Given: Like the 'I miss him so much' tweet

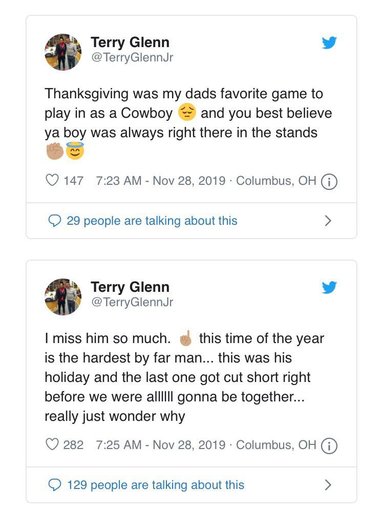Looking at the screenshot, I should (x=52, y=445).
